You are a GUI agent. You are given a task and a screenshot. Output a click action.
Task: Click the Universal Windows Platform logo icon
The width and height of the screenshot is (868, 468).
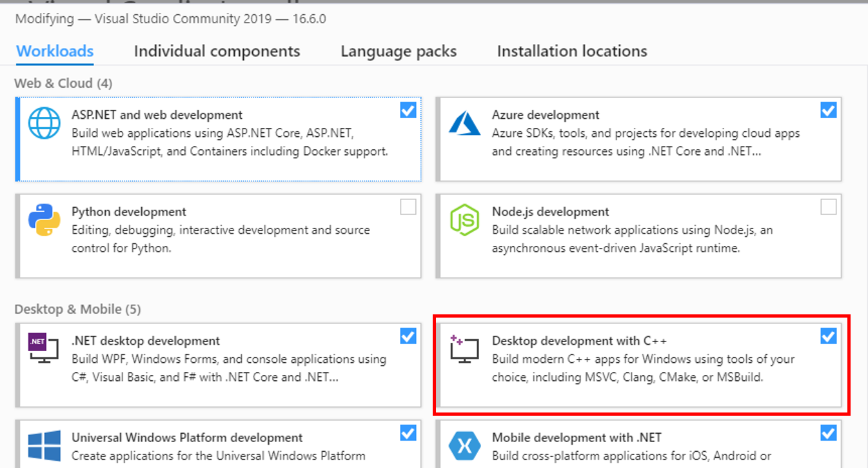point(44,446)
